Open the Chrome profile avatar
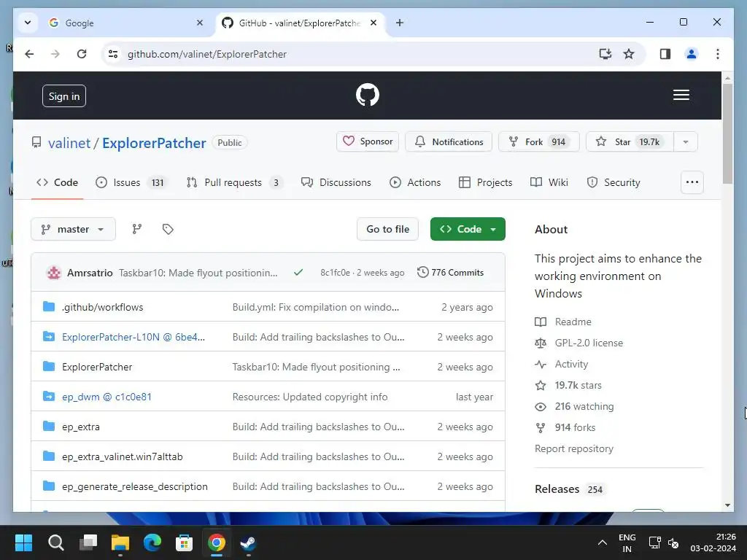Screen dimensions: 747x560 [692, 54]
